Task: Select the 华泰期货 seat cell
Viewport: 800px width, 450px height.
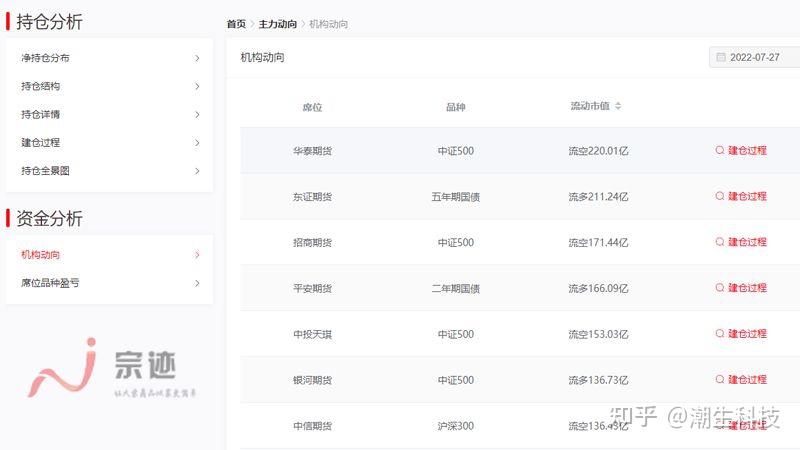Action: coord(312,151)
